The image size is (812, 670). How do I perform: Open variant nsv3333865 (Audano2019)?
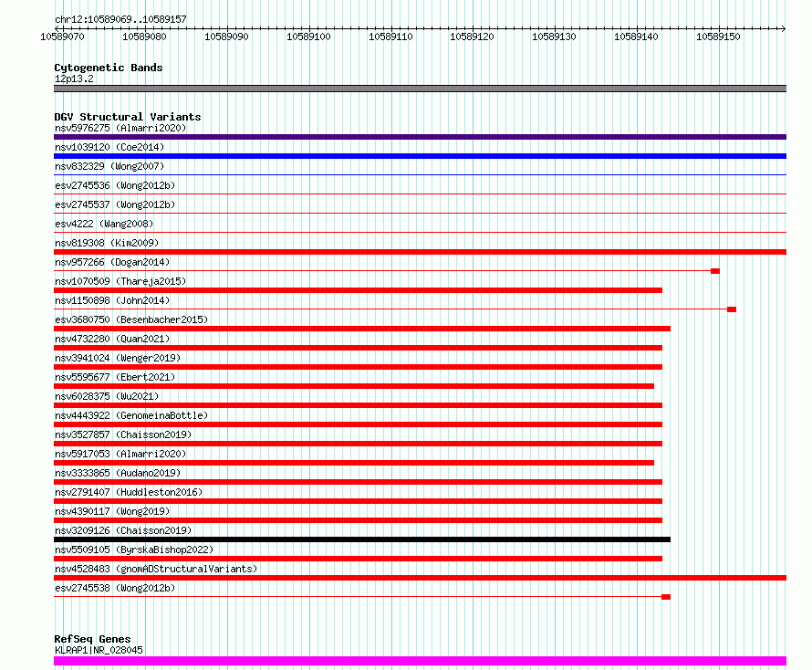pos(118,473)
